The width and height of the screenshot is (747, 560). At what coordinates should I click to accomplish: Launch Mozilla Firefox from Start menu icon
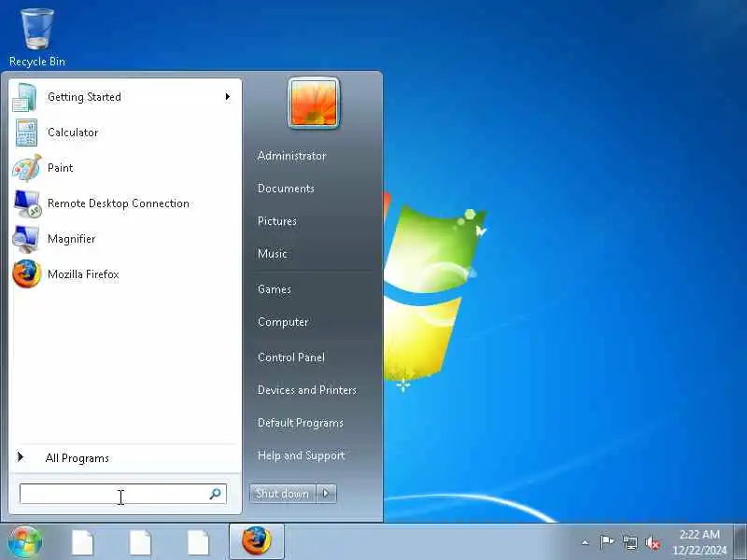tap(27, 273)
